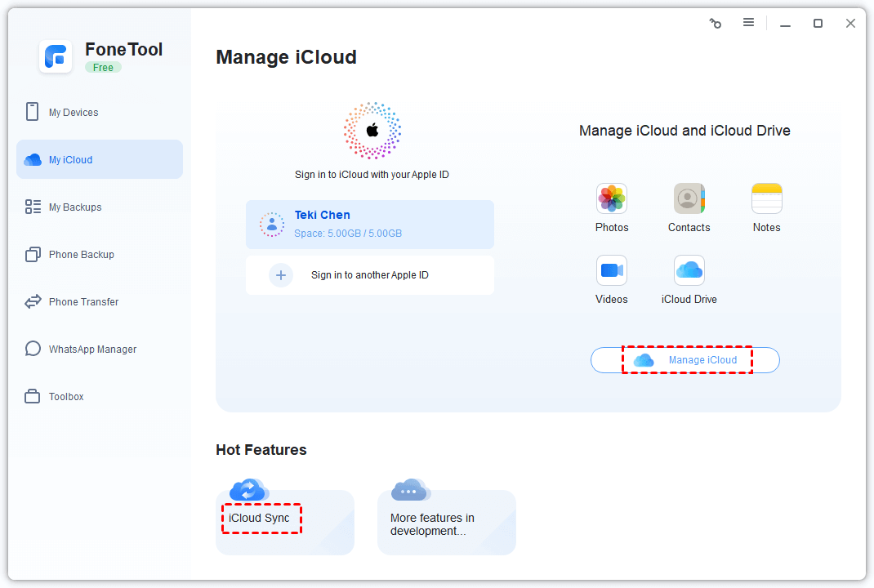Open the hamburger menu in title bar
Screen dimensions: 874x588
point(748,23)
